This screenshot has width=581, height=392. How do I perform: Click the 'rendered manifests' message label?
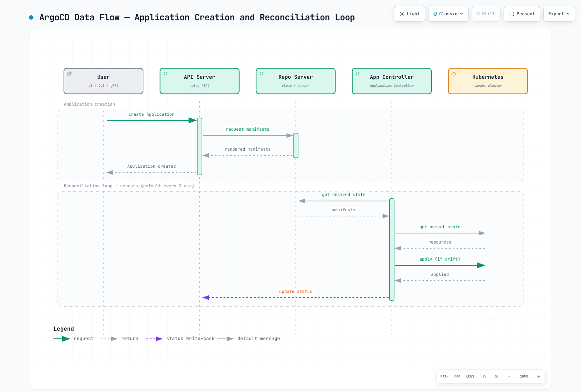click(x=248, y=149)
